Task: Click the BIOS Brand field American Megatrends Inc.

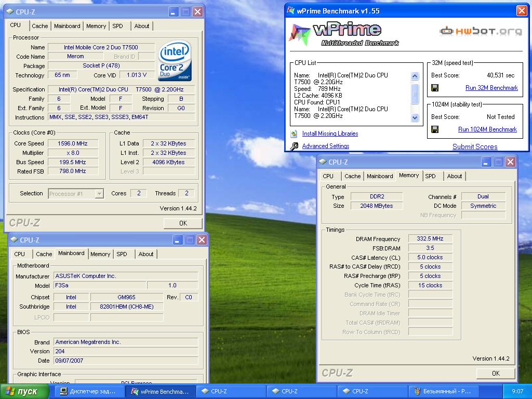Action: point(126,342)
